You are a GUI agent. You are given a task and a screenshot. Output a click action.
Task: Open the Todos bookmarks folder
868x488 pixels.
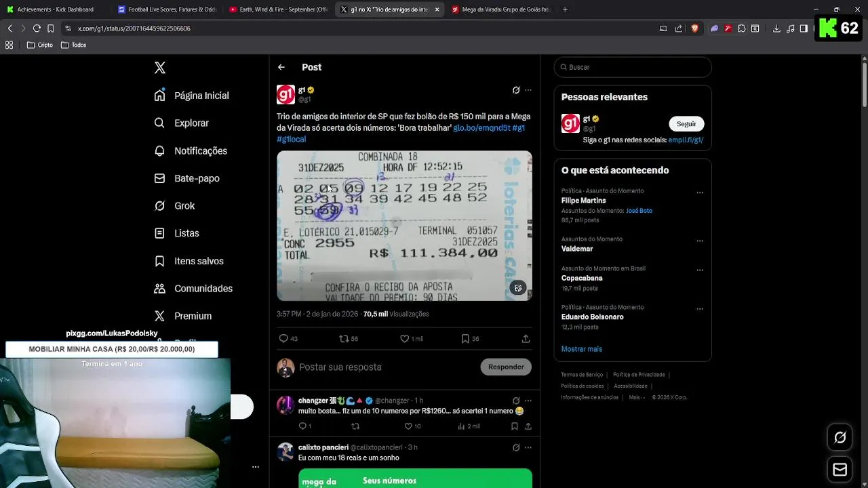point(74,45)
